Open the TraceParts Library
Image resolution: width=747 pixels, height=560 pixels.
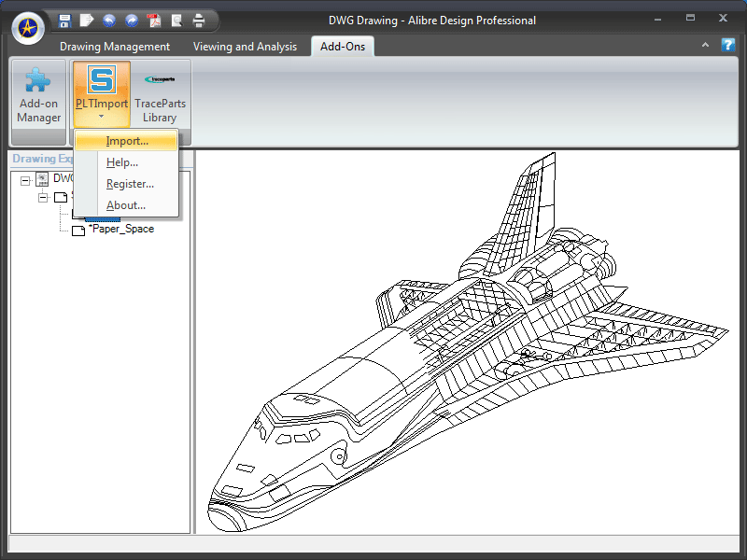160,97
